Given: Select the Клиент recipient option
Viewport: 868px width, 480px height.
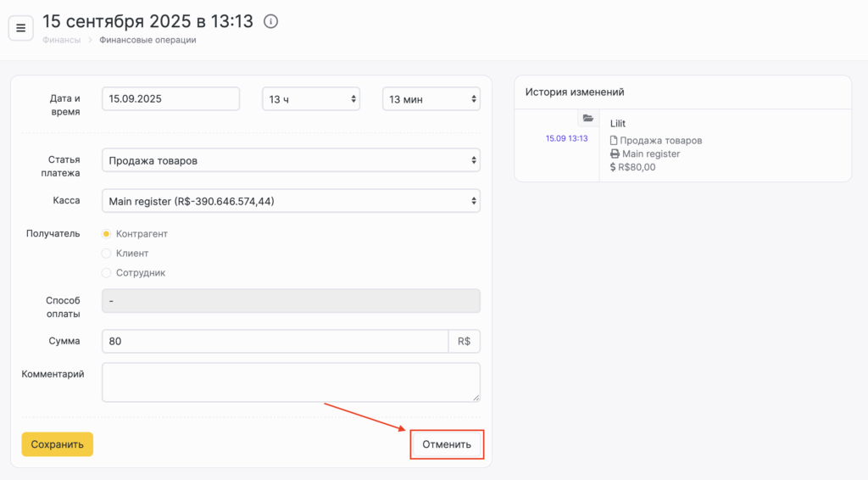Looking at the screenshot, I should [107, 253].
